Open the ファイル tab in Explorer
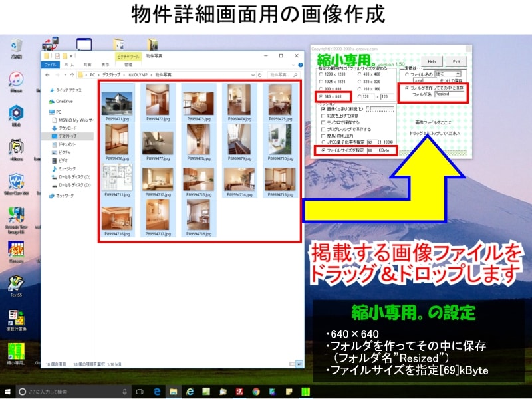This screenshot has width=532, height=399. tap(51, 65)
